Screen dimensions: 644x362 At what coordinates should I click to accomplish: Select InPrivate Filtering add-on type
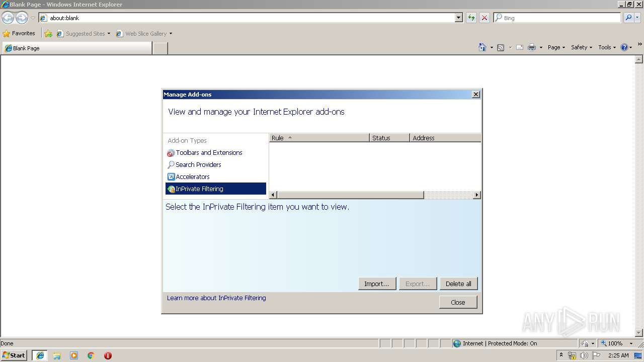click(x=216, y=189)
